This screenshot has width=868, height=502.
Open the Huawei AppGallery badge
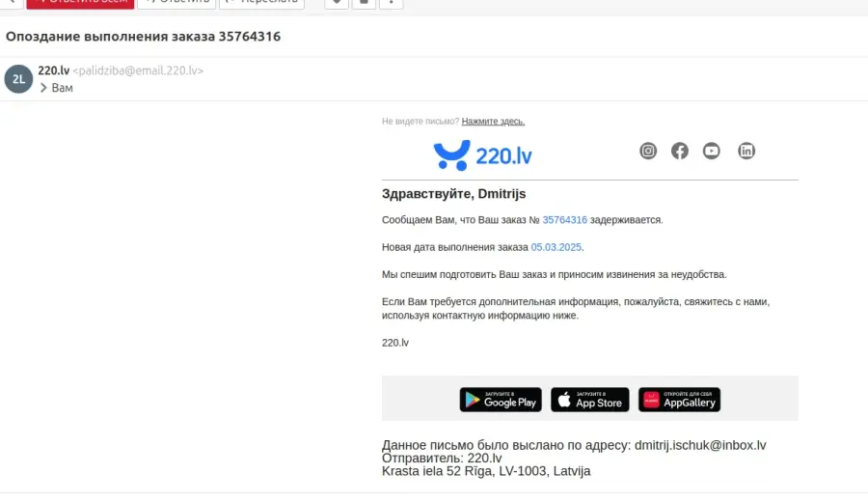point(679,400)
